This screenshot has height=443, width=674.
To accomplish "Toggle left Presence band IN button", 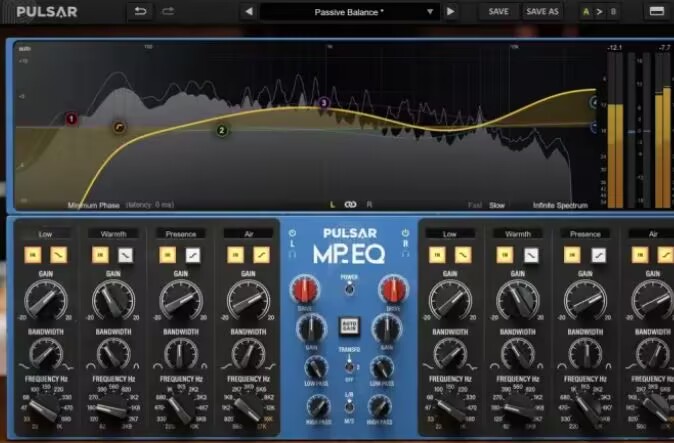I will [x=168, y=255].
